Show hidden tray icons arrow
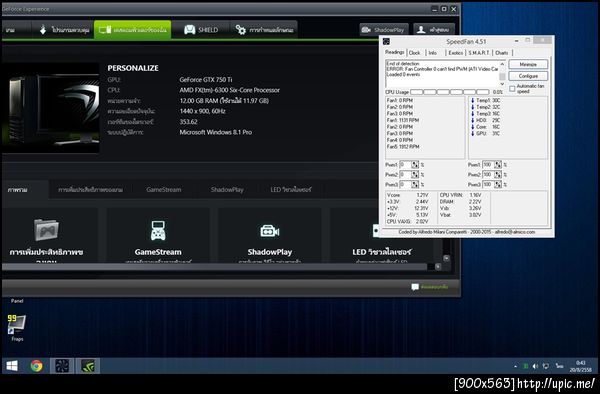Viewport: 600px width, 394px height. (x=515, y=366)
